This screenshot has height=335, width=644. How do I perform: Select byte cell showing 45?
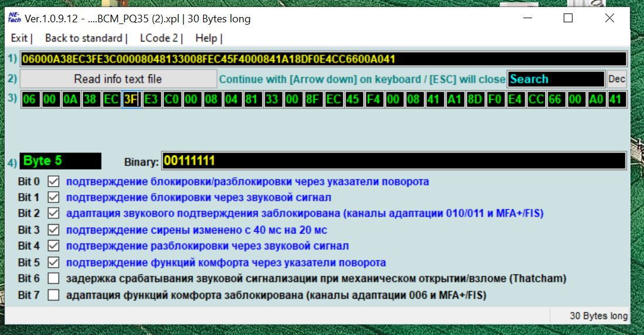coord(353,100)
